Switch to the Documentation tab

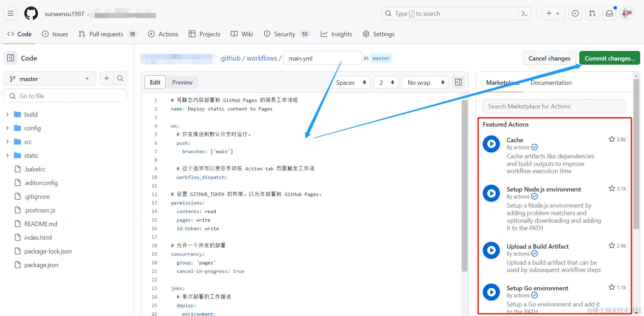pos(551,83)
